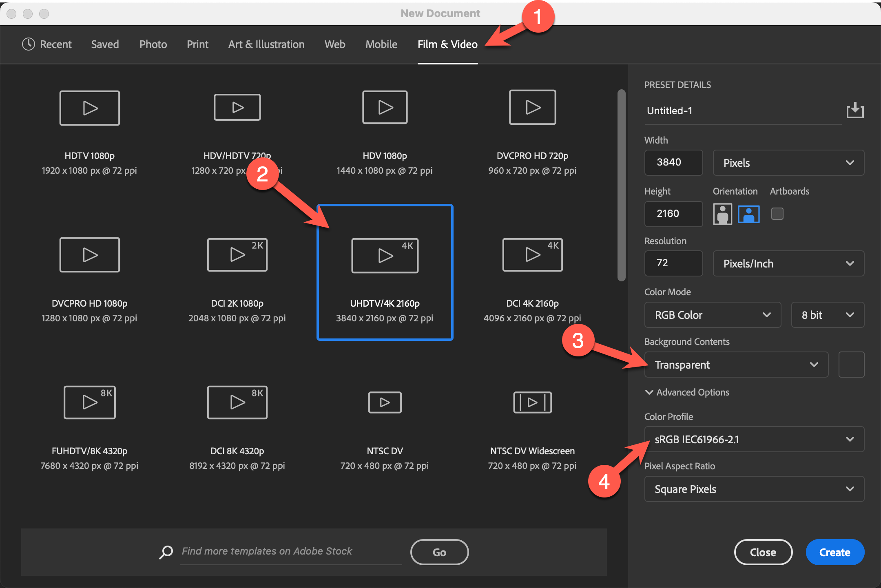
Task: Click the Width input field
Action: click(x=673, y=162)
